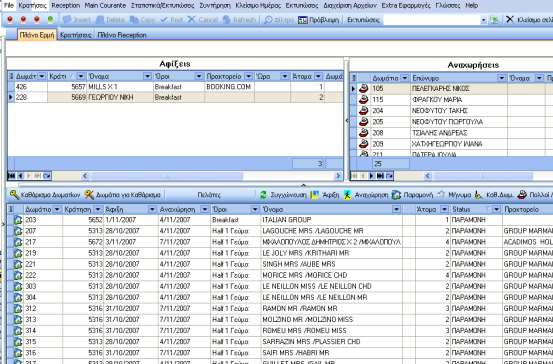Open the Άφιξη column filter in the bottom grid

pos(152,210)
